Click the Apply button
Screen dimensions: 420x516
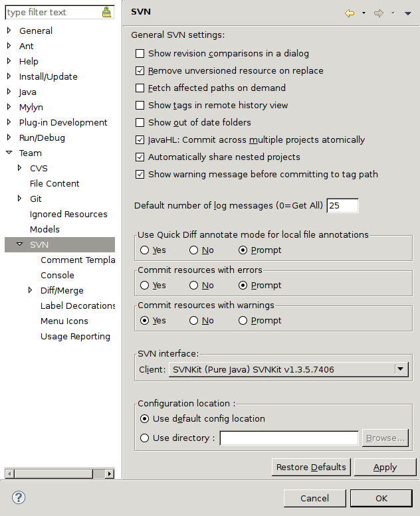[x=385, y=468]
